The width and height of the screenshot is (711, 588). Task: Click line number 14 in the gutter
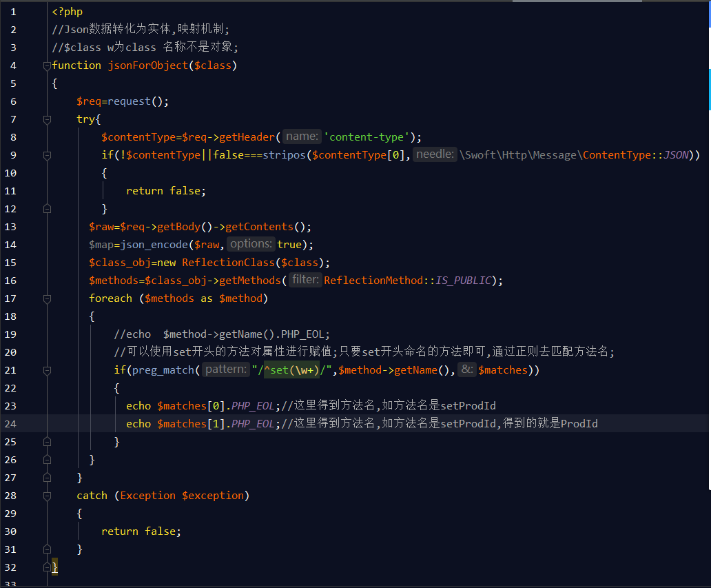coord(10,245)
